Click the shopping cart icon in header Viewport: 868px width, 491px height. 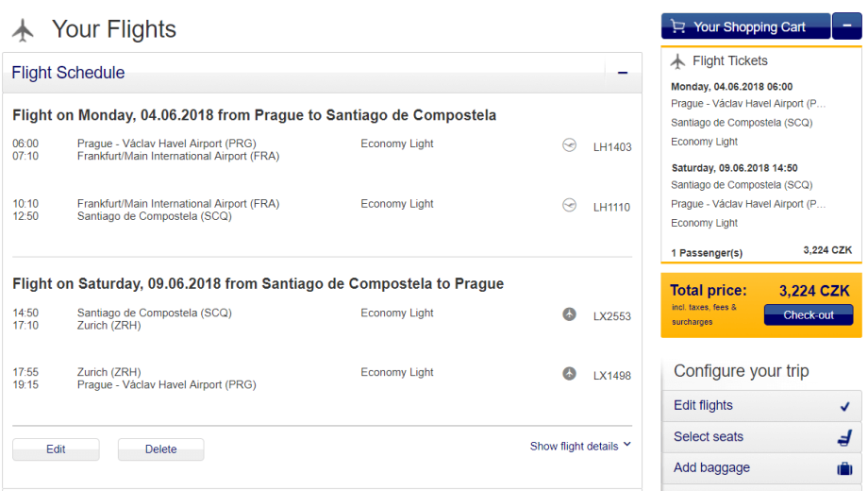677,26
